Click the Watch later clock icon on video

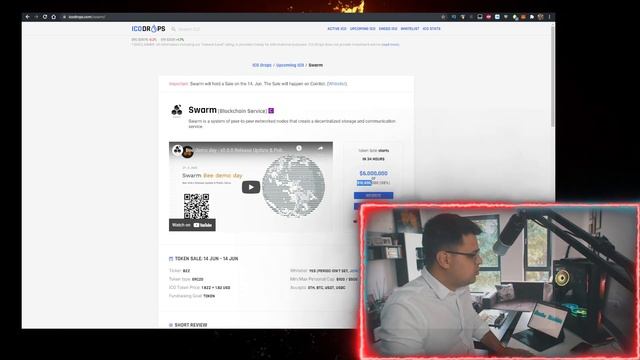tap(299, 149)
